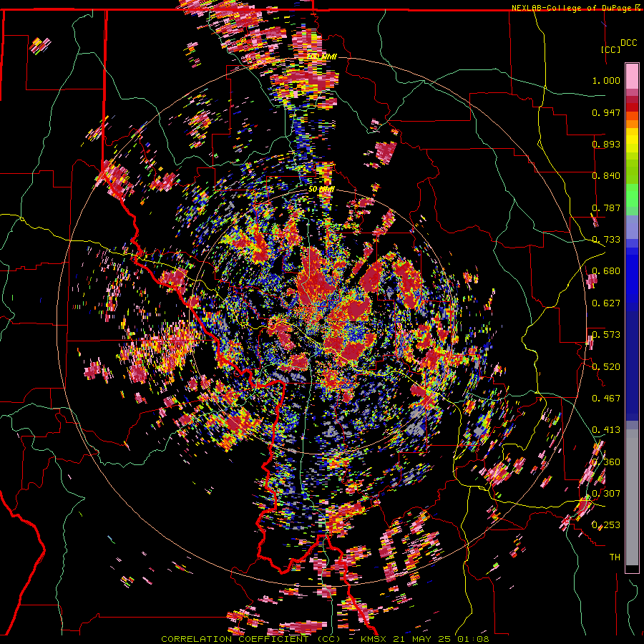Viewport: 644px width, 644px height.
Task: Select the 1.000 legend value
Action: 606,80
